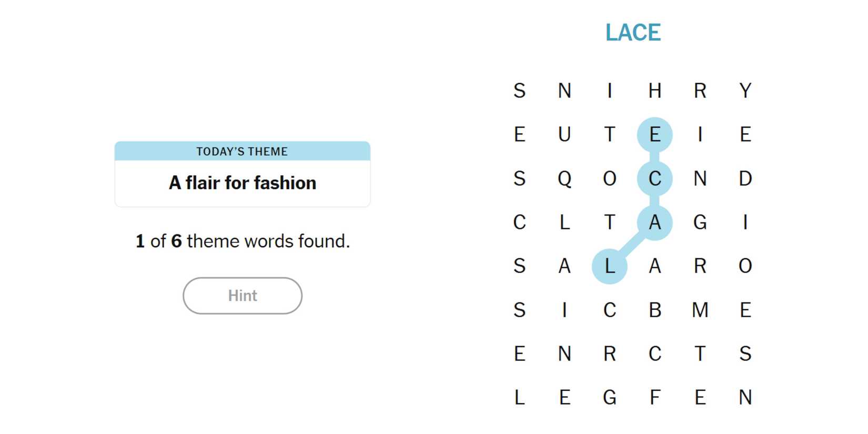Click the '1 of 6 theme words found' text
The width and height of the screenshot is (868, 434).
(x=242, y=241)
